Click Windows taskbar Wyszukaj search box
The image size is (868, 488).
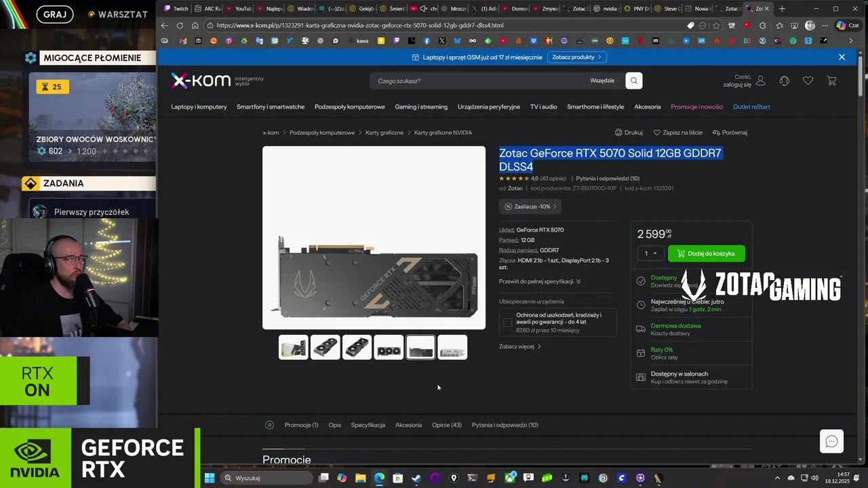tap(267, 478)
